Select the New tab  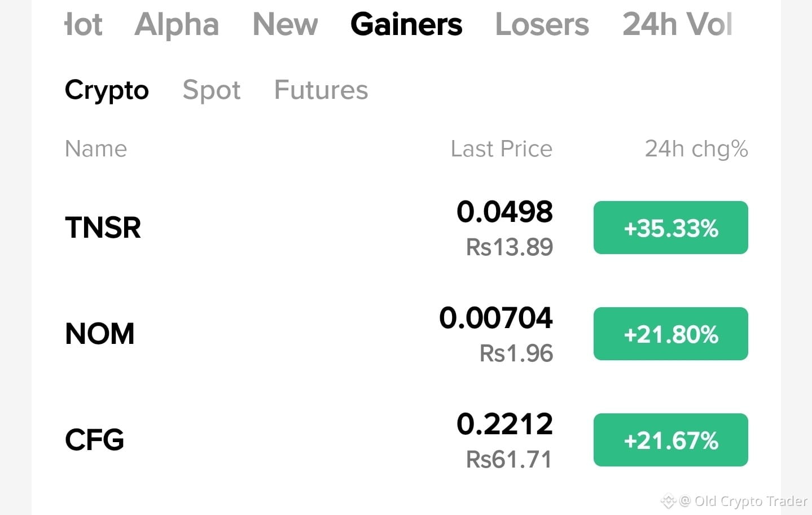(285, 24)
